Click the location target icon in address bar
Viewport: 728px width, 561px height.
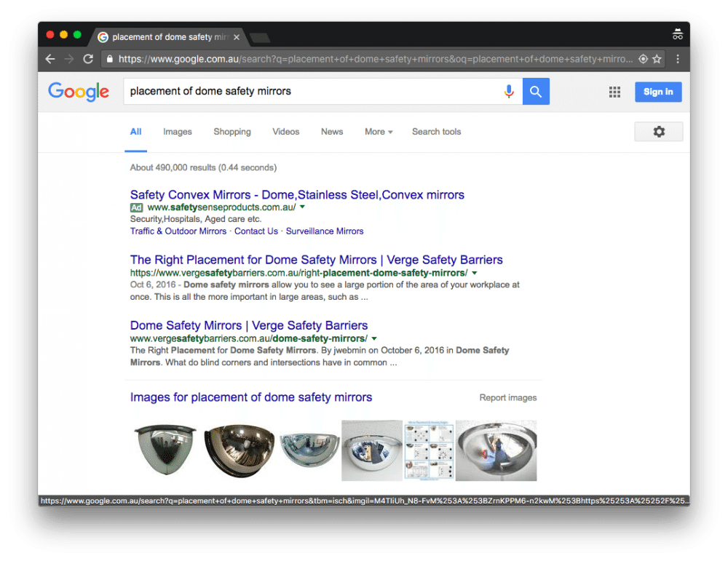643,59
